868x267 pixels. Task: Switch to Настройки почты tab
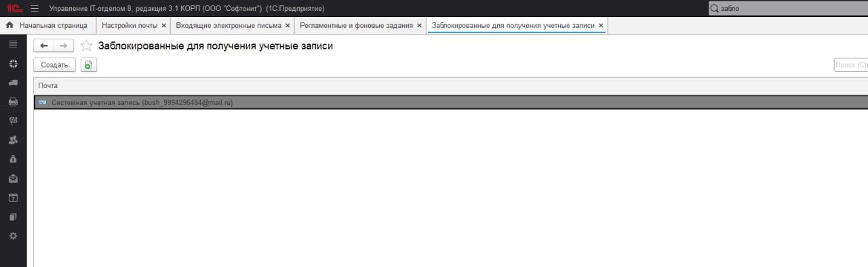point(129,25)
